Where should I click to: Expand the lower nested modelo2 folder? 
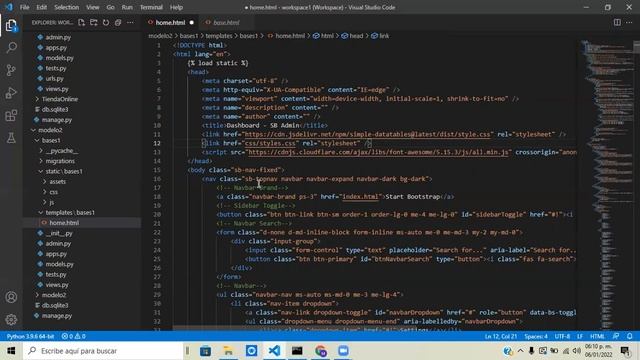[53, 295]
